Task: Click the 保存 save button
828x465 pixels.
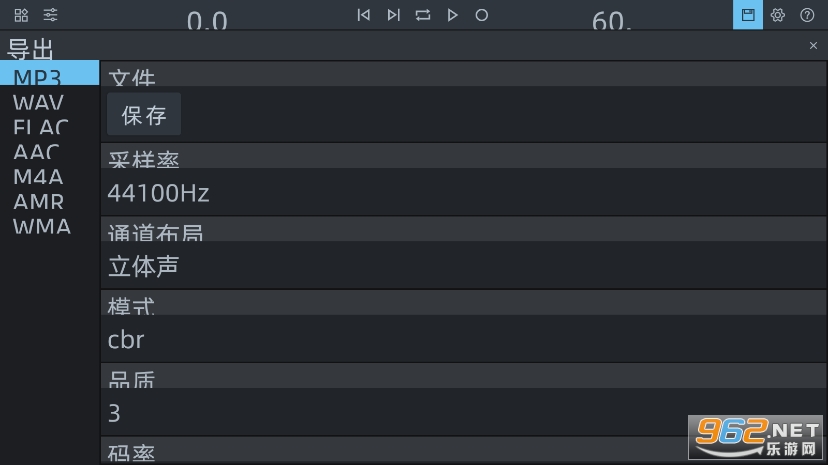Action: click(x=144, y=115)
